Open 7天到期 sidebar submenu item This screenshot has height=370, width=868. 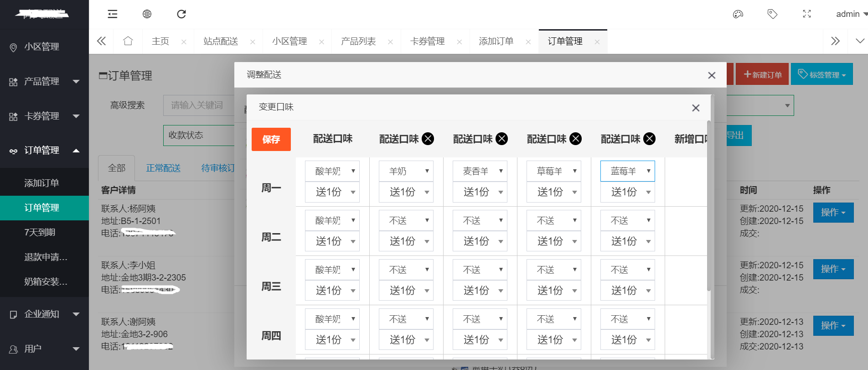point(44,233)
